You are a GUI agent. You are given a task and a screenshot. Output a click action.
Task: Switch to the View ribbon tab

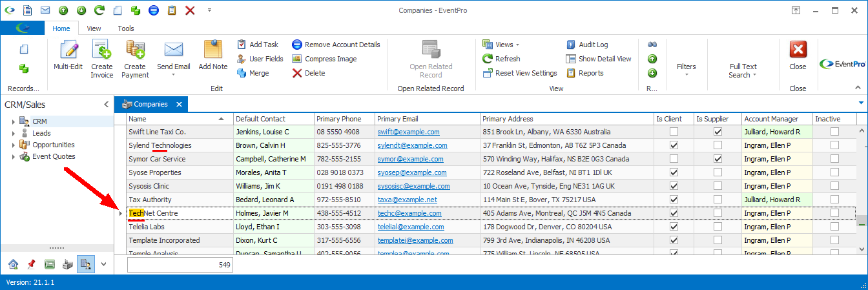click(94, 28)
